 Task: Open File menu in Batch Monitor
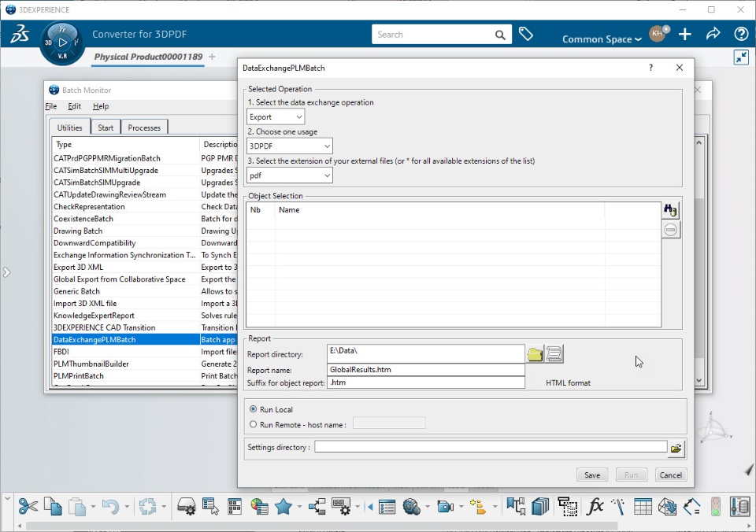point(50,106)
